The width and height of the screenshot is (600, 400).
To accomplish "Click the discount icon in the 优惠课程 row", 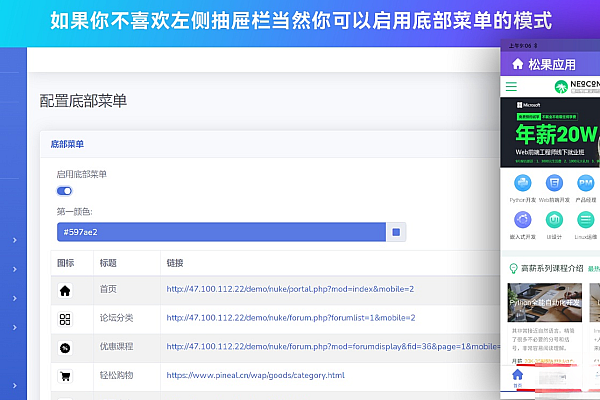I will click(x=65, y=348).
